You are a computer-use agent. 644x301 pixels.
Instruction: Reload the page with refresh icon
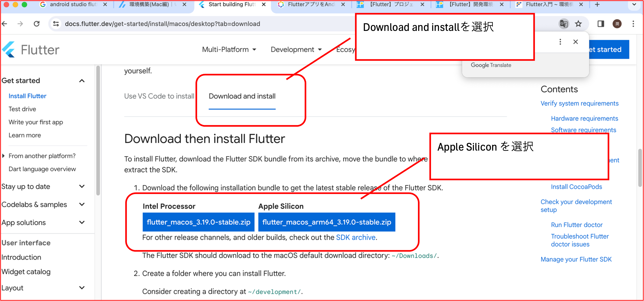pos(37,24)
